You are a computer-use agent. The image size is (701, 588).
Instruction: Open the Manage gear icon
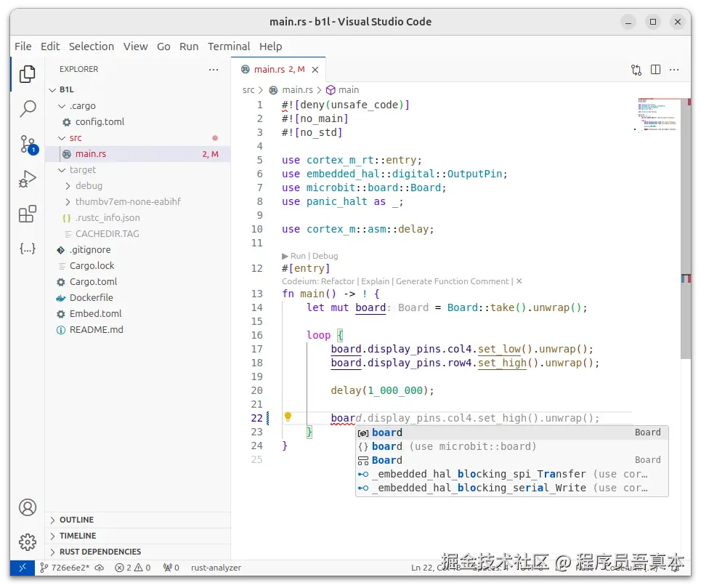tap(28, 542)
